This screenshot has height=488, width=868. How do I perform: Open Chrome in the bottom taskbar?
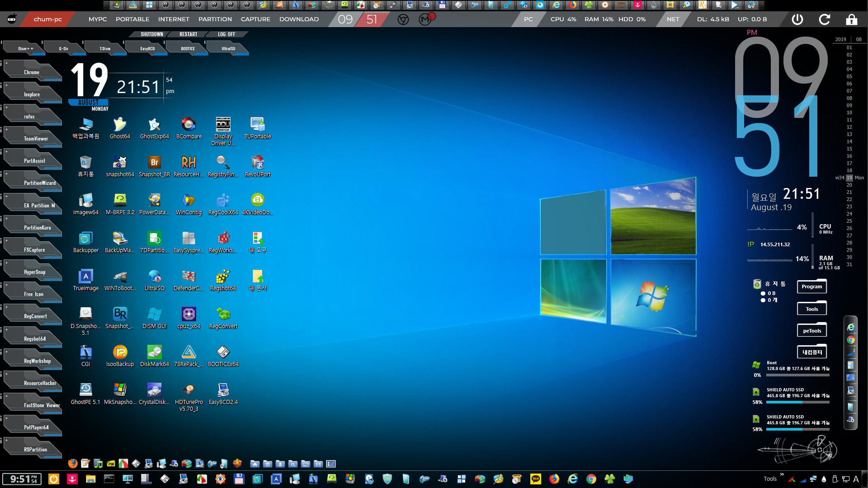[x=591, y=479]
